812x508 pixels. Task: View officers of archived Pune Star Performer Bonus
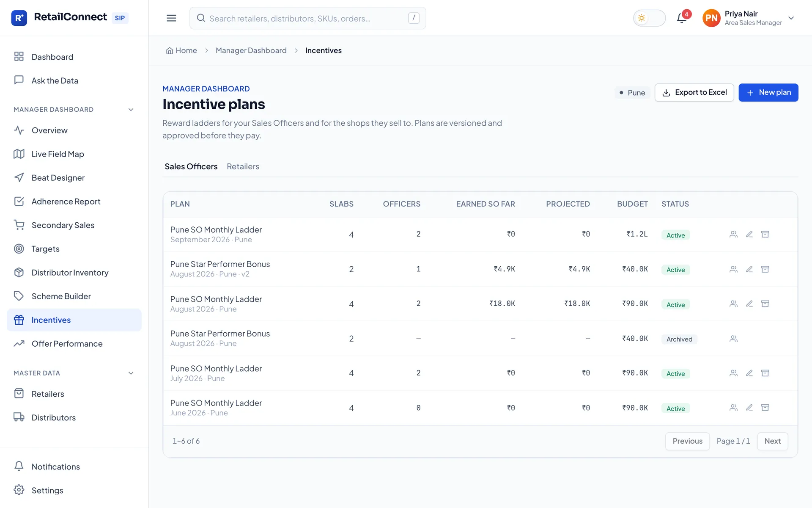point(733,339)
